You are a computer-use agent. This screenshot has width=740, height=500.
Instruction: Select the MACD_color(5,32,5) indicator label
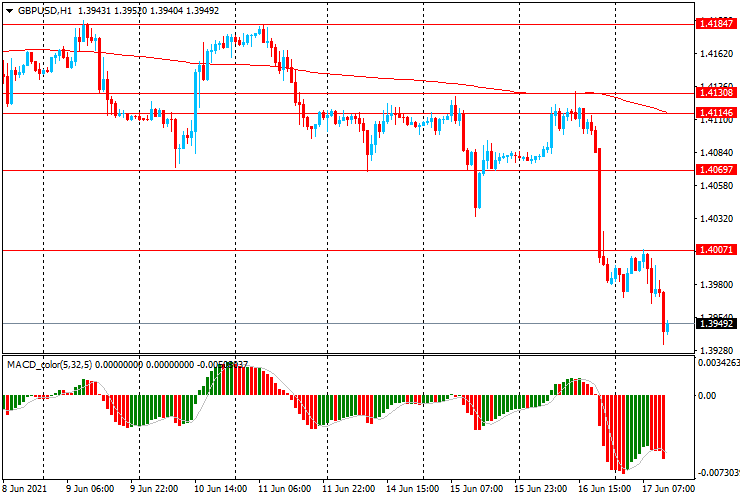[50, 364]
